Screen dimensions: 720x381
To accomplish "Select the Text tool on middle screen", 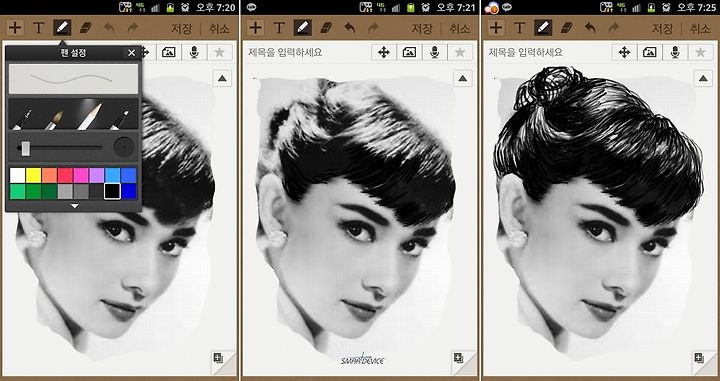I will pos(279,28).
